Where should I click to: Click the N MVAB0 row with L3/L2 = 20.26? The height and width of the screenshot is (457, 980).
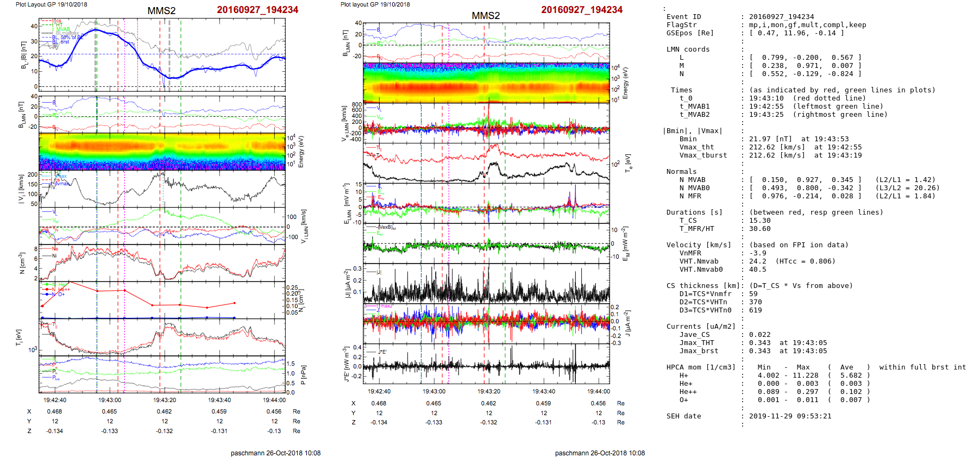coord(809,188)
